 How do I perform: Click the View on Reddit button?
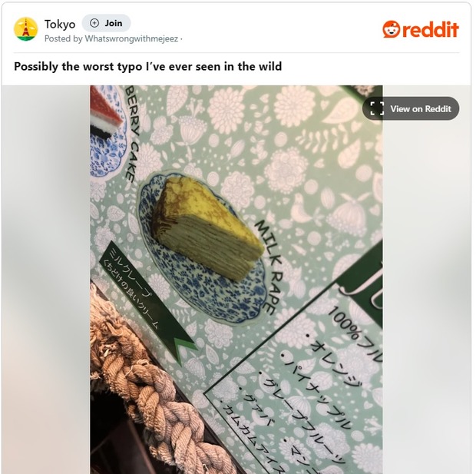tap(411, 108)
